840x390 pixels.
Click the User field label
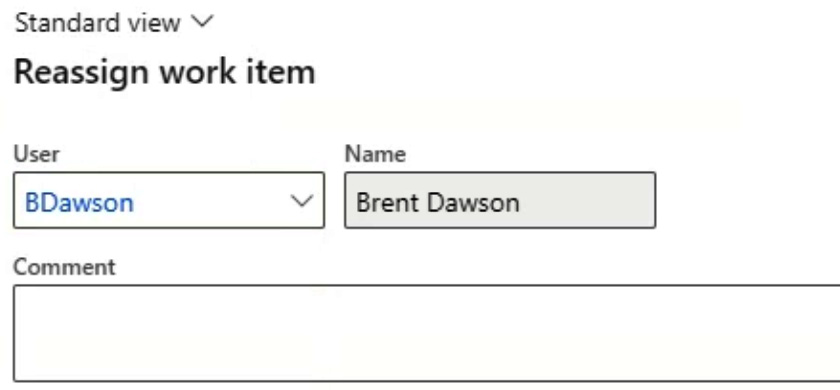click(x=36, y=154)
